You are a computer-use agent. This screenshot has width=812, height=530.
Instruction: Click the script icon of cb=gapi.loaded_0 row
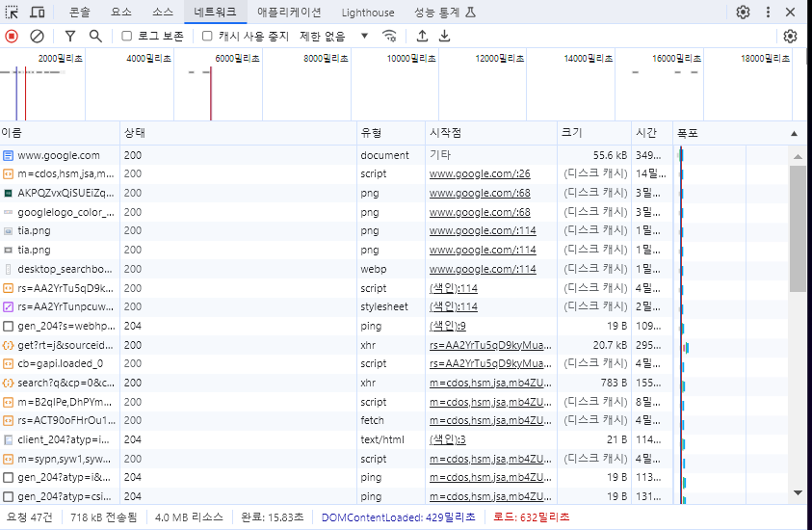(8, 363)
